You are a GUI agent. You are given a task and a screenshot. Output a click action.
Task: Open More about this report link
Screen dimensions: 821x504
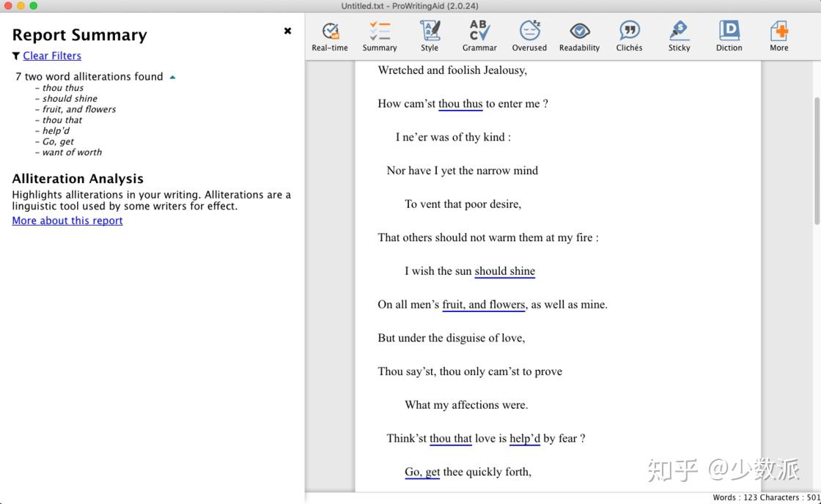click(x=67, y=220)
